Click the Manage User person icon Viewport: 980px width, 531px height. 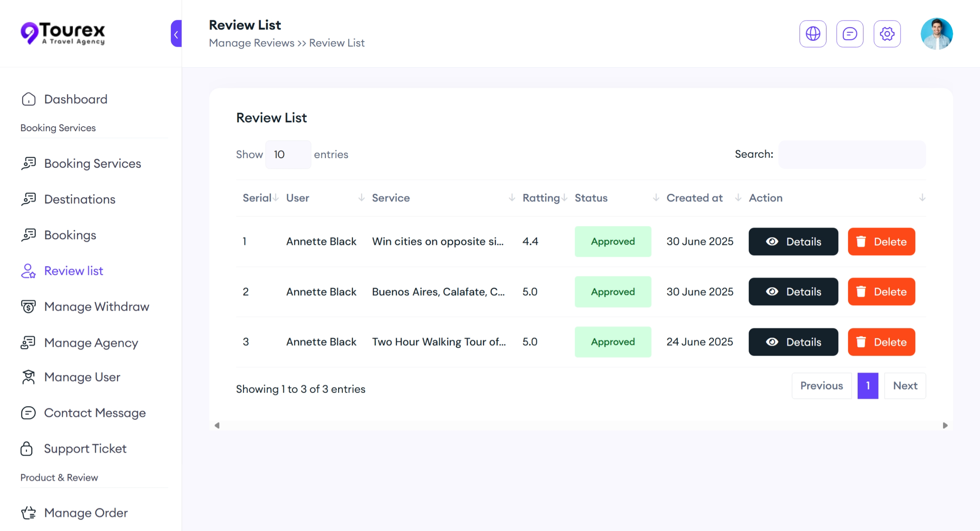coord(29,377)
